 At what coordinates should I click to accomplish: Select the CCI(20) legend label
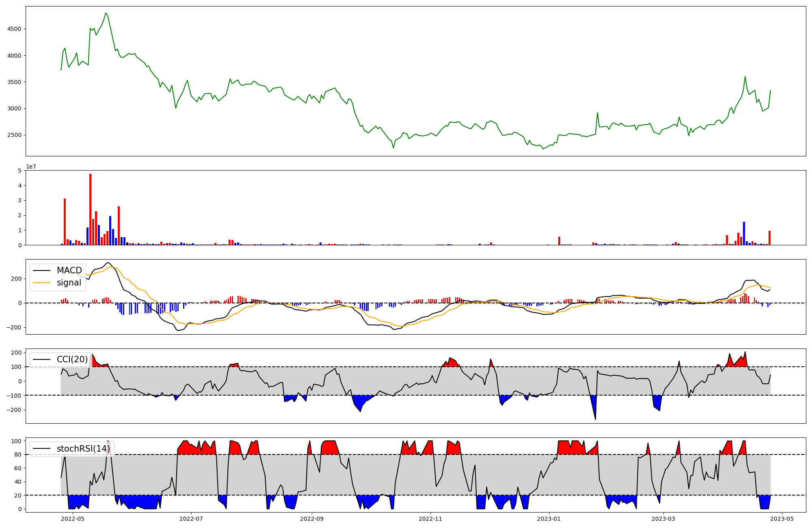tap(72, 359)
